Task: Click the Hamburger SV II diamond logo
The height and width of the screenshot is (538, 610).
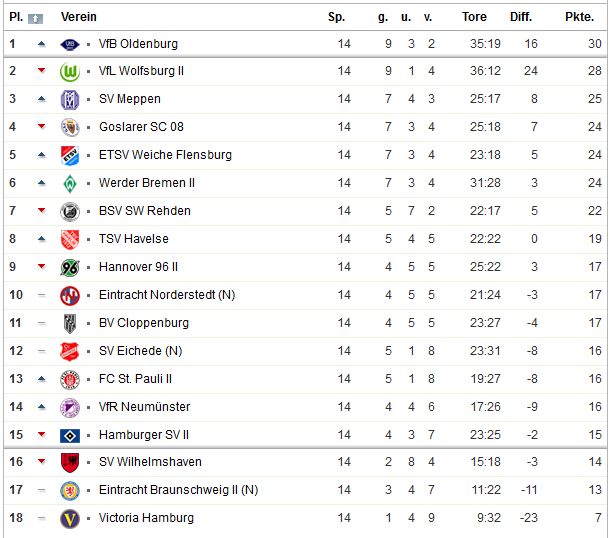Action: 70,436
